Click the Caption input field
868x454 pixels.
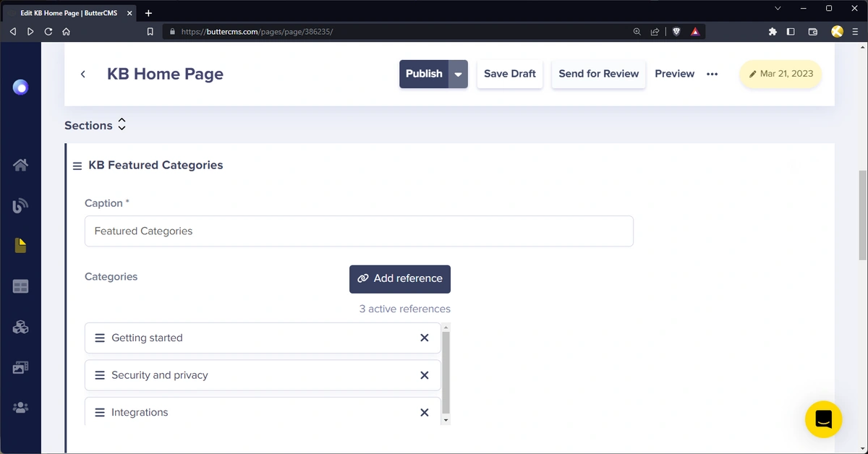359,231
